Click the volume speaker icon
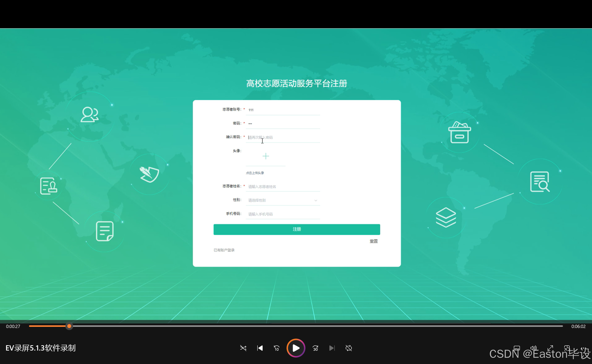Image resolution: width=592 pixels, height=364 pixels. point(533,348)
